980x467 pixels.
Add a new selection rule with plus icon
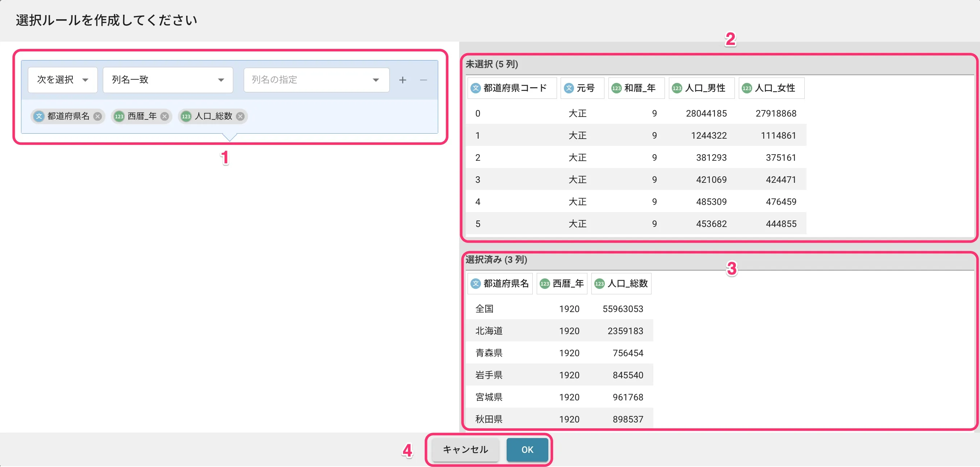coord(402,80)
